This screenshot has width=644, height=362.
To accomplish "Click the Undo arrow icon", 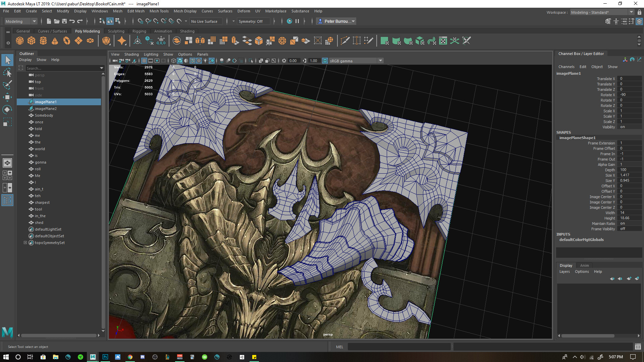I will coord(72,21).
